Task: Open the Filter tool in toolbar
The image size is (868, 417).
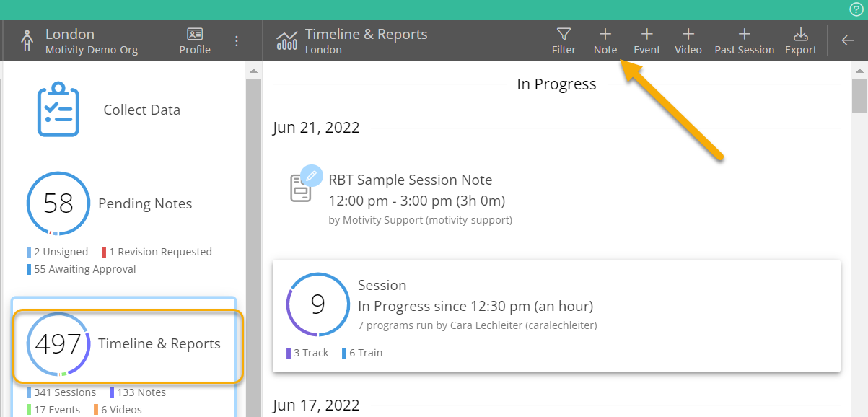Action: tap(564, 41)
